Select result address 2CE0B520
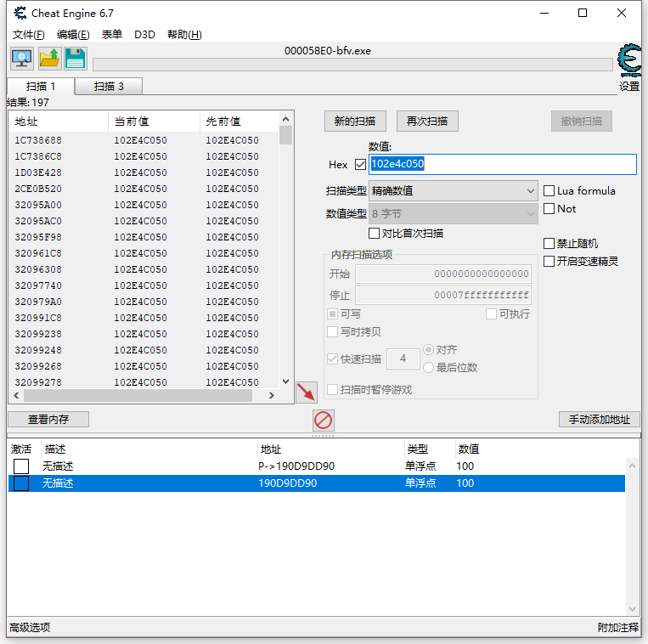The width and height of the screenshot is (648, 644). (x=38, y=189)
